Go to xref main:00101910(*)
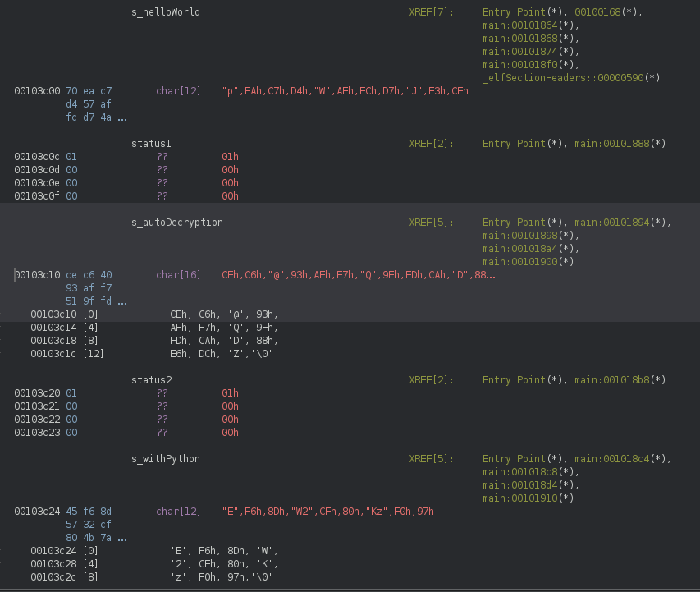 [528, 498]
